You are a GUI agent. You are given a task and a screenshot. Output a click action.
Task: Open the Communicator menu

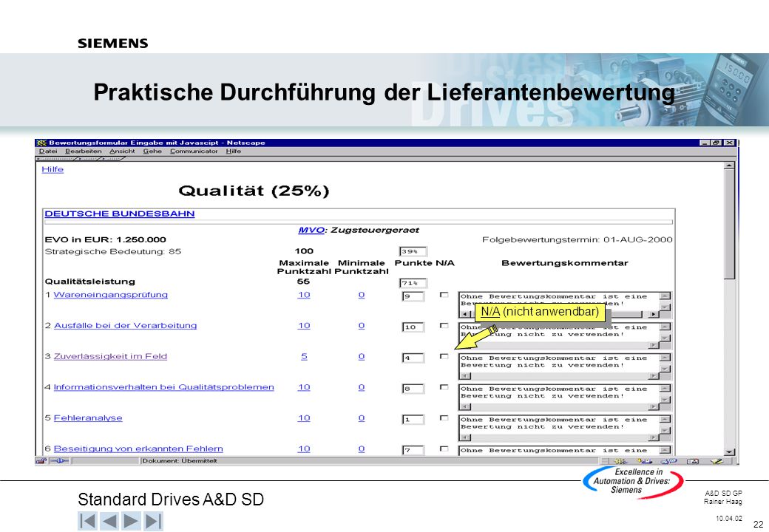pyautogui.click(x=194, y=151)
